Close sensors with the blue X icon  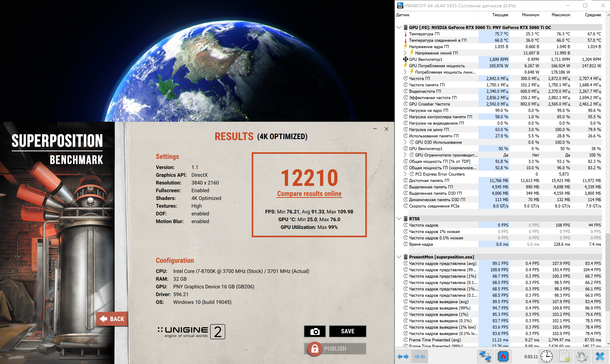[600, 356]
